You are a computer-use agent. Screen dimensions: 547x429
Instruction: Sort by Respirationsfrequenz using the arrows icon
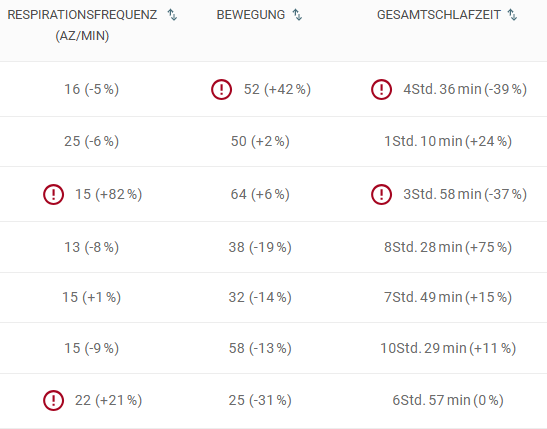click(172, 15)
